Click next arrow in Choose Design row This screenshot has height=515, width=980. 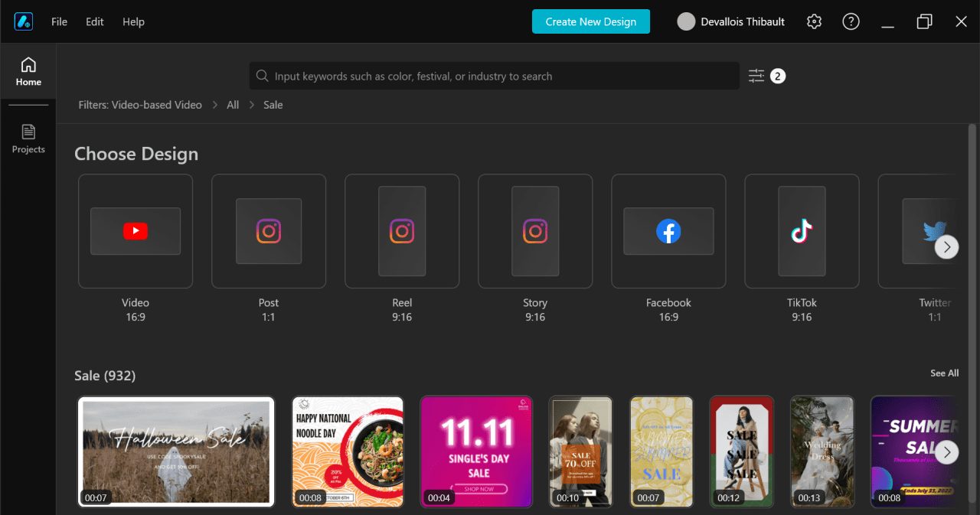tap(947, 246)
